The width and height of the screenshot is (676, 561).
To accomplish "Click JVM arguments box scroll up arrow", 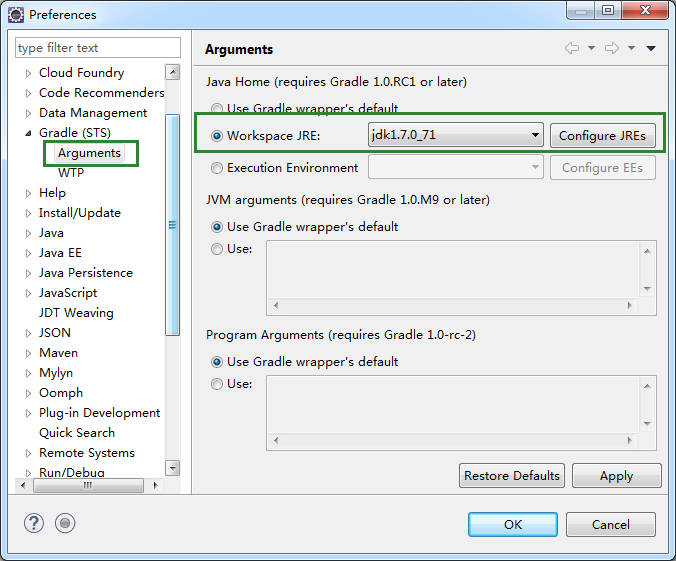I will 647,251.
